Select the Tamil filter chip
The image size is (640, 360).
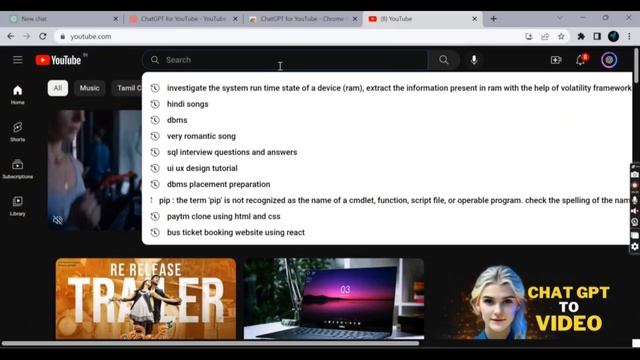pyautogui.click(x=127, y=88)
